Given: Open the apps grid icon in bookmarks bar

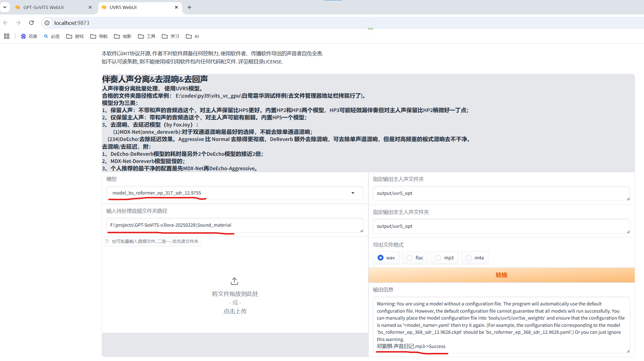Looking at the screenshot, I should [7, 36].
